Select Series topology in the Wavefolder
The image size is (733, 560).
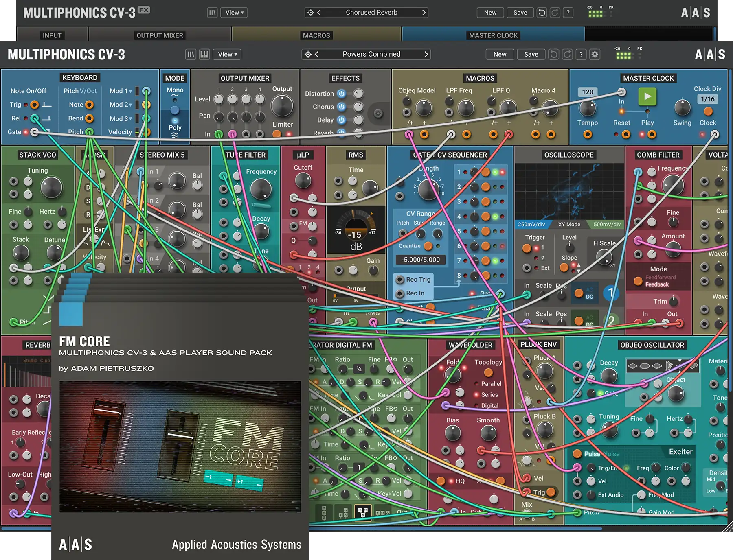pos(488,394)
